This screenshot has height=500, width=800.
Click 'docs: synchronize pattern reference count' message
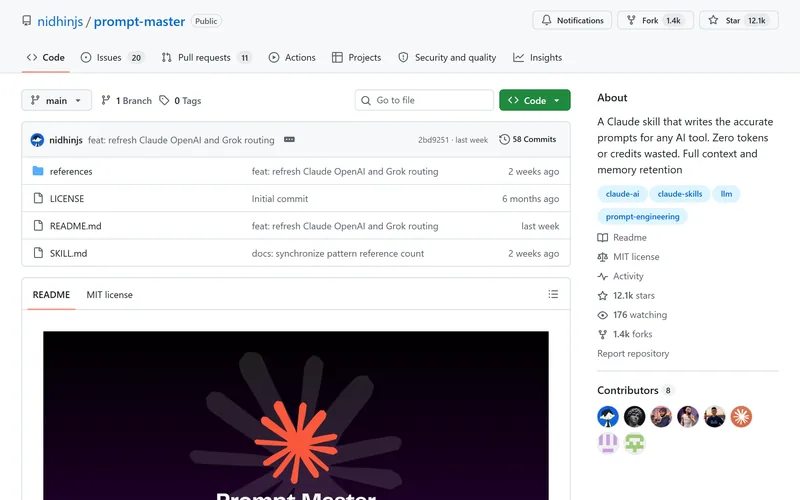tap(338, 254)
